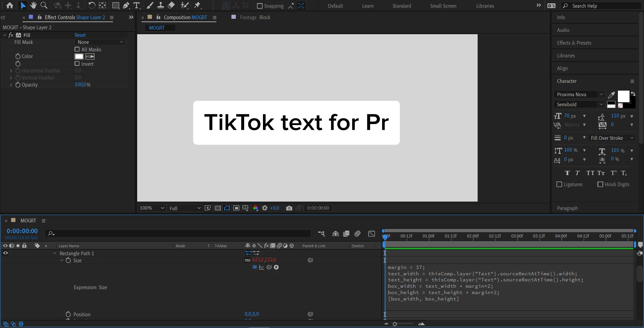Image resolution: width=644 pixels, height=328 pixels.
Task: Select the Rectangle shape tool
Action: click(116, 5)
